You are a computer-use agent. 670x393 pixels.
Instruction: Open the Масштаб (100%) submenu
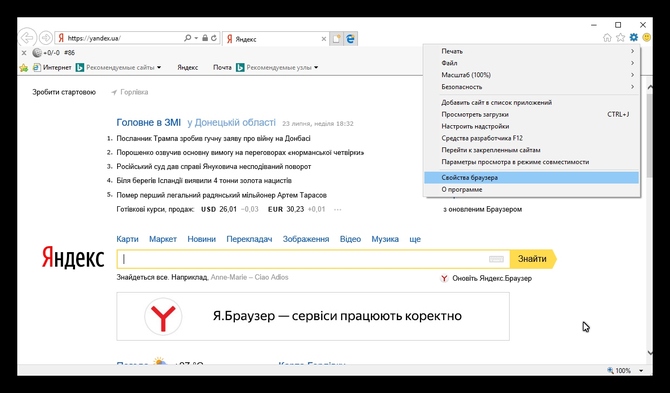[x=532, y=75]
